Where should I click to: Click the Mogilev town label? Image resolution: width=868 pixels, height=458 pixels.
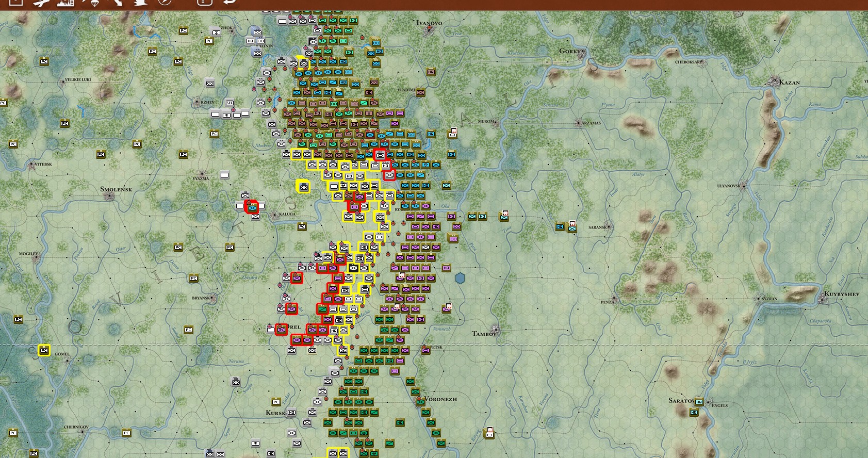pyautogui.click(x=28, y=254)
